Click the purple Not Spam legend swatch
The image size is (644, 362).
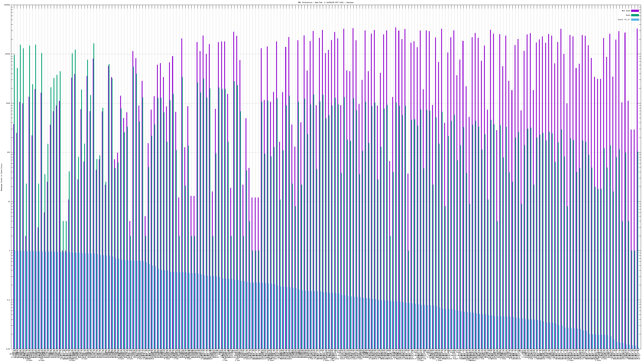click(635, 11)
